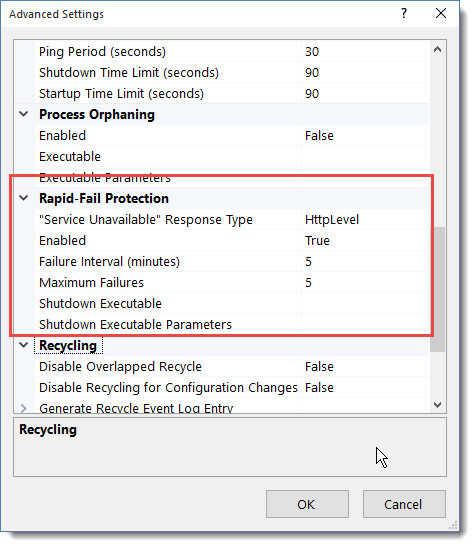Click the vertical scrollbar thumb
The width and height of the screenshot is (475, 547).
(x=437, y=289)
